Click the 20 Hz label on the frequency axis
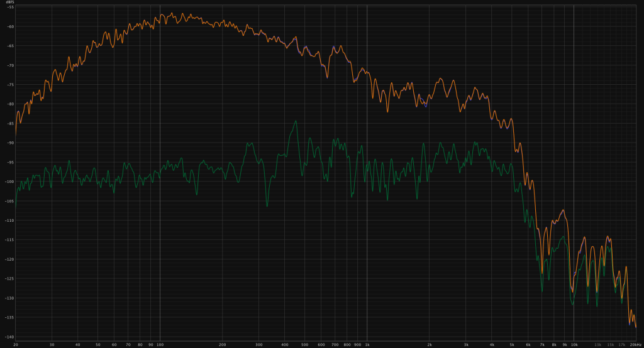This screenshot has height=348, width=644. tap(15, 344)
